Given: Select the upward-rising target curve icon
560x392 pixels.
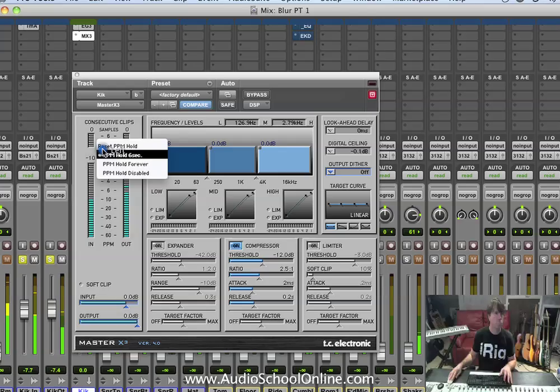Looking at the screenshot, I should click(354, 226).
